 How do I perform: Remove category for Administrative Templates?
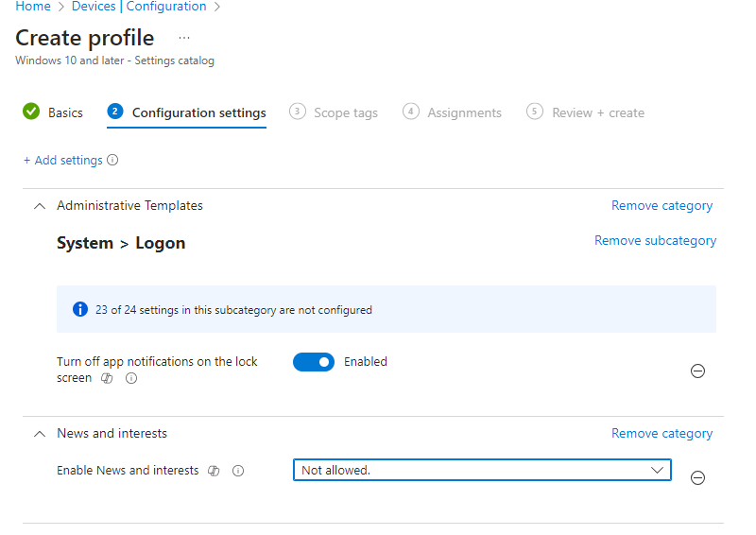tap(661, 206)
